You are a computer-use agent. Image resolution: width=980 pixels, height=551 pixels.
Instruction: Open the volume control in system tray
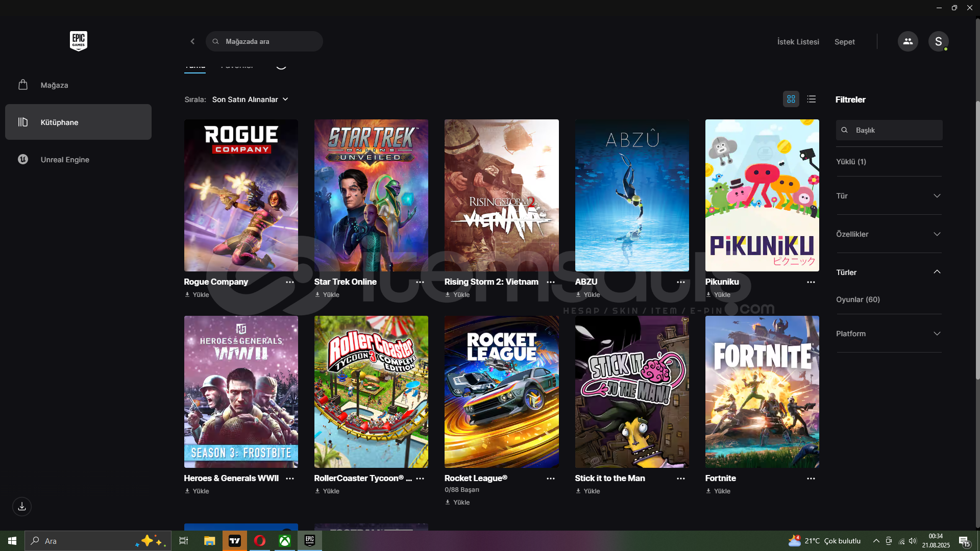click(x=913, y=541)
